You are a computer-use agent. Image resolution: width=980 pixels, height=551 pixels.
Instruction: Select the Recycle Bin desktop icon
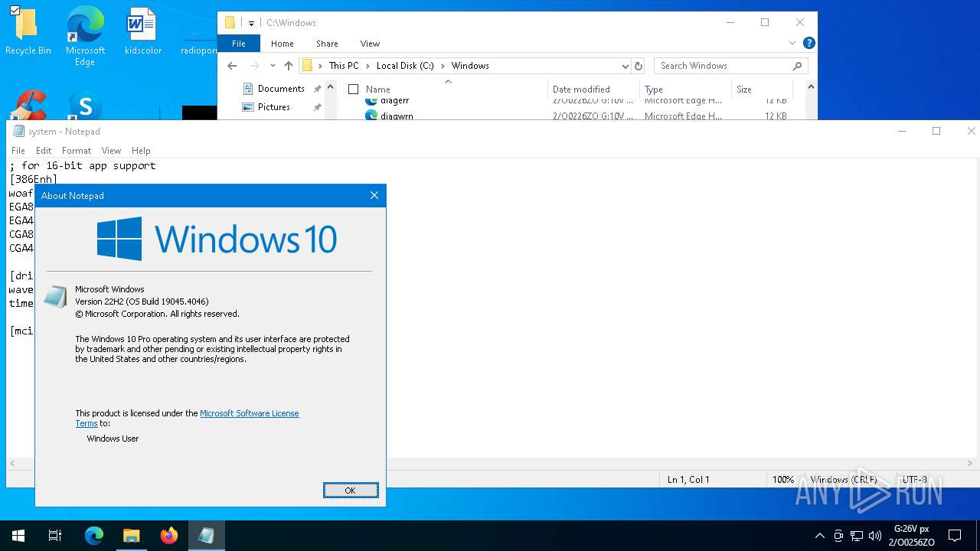point(28,31)
